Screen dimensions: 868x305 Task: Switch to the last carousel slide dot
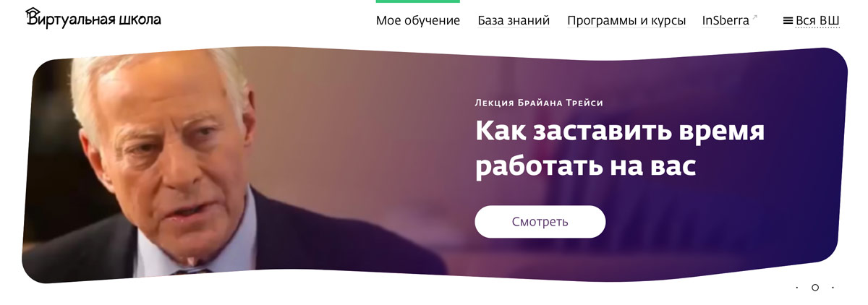(x=833, y=288)
